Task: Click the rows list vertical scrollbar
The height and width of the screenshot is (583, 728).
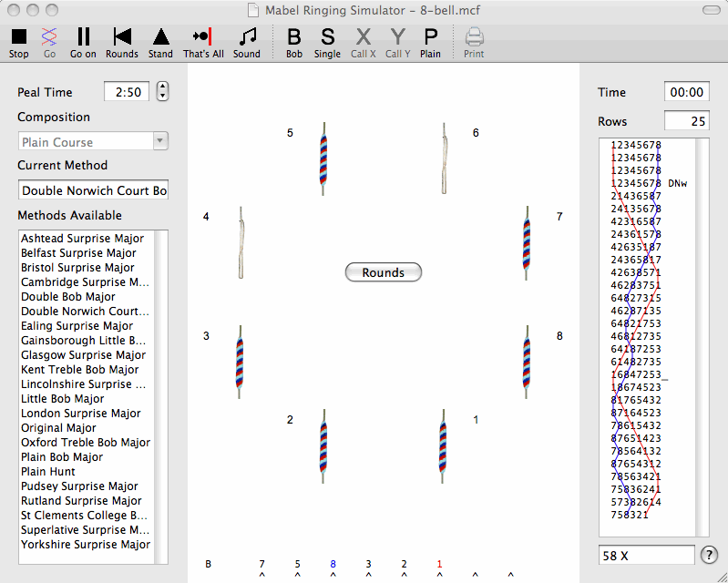Action: click(x=702, y=337)
